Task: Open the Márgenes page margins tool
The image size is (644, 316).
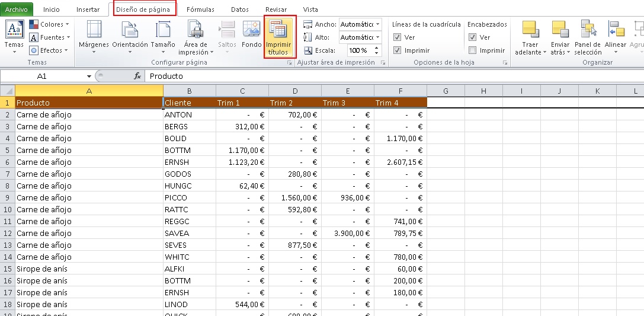Action: 94,31
